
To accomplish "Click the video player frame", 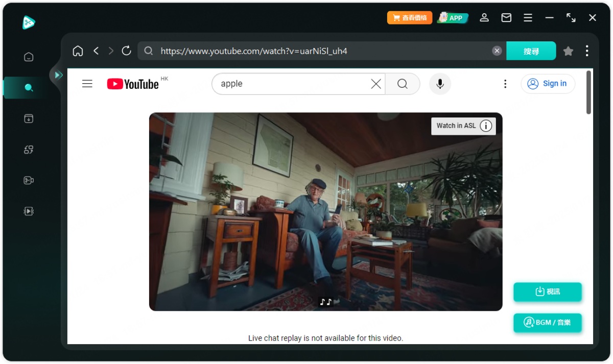I will click(x=325, y=211).
